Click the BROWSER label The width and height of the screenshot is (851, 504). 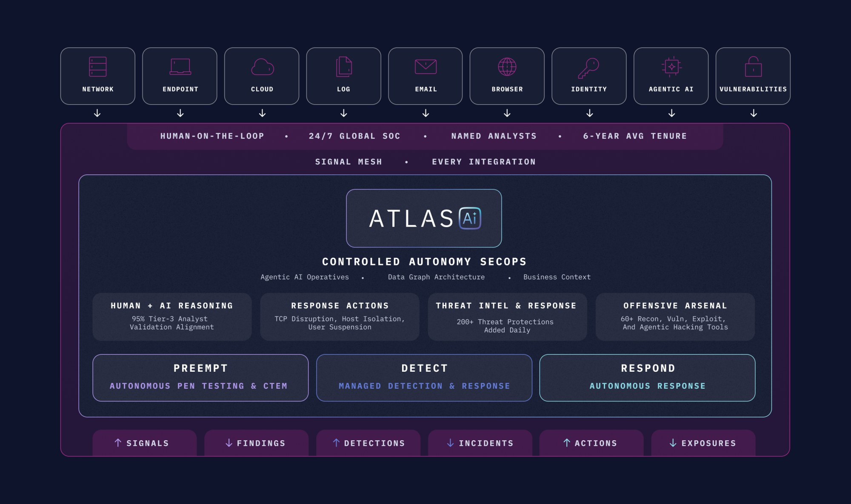(507, 89)
